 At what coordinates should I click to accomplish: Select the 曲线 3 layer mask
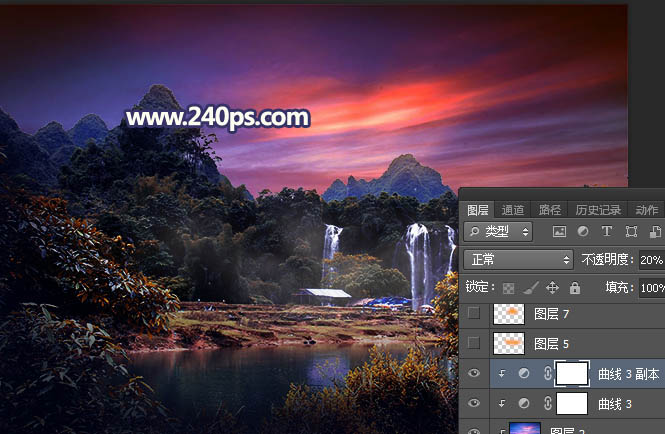tap(572, 403)
